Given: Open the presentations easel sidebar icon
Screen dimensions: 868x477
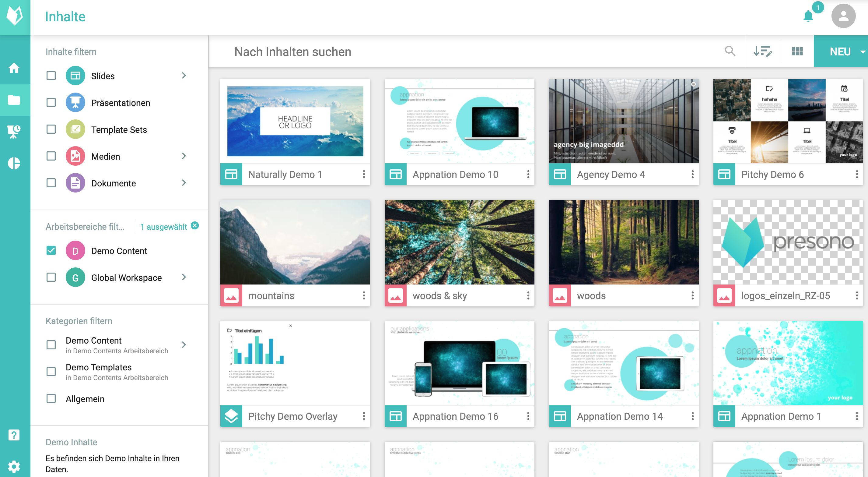Looking at the screenshot, I should (x=14, y=132).
